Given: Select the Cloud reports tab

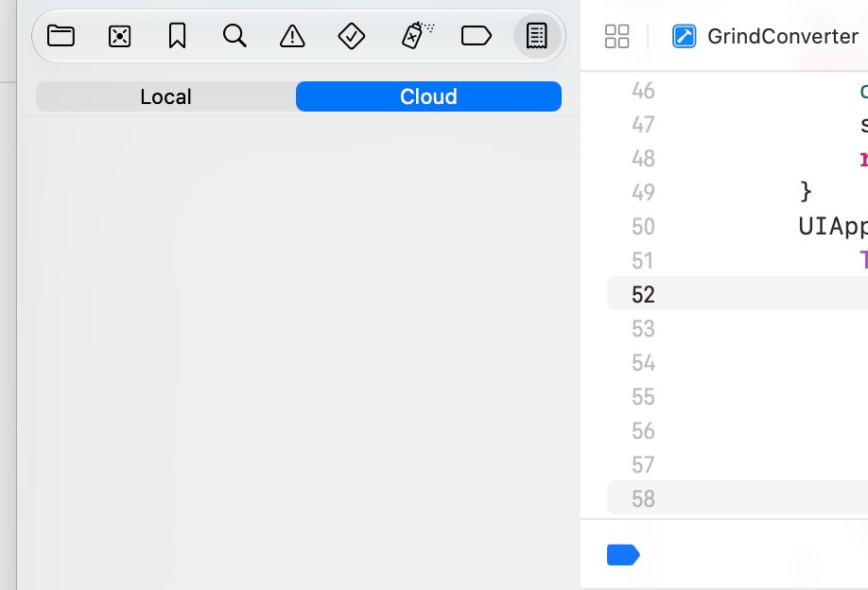Looking at the screenshot, I should point(429,96).
